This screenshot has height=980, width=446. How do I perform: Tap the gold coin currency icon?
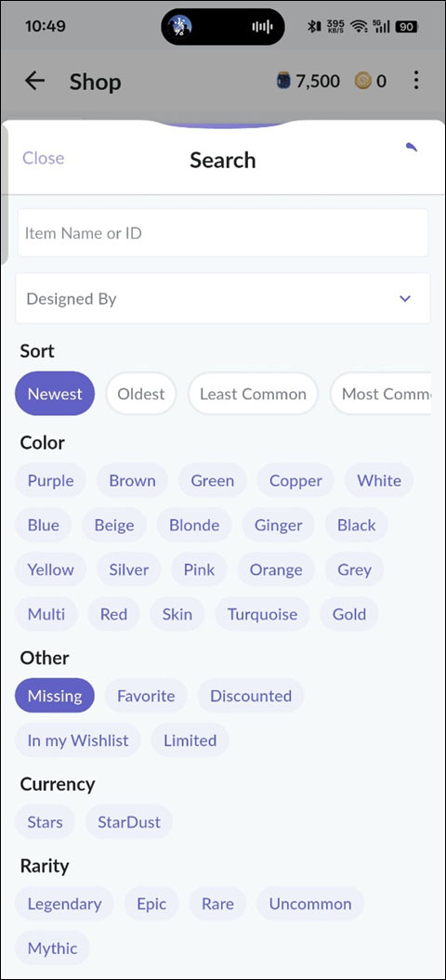click(x=362, y=81)
